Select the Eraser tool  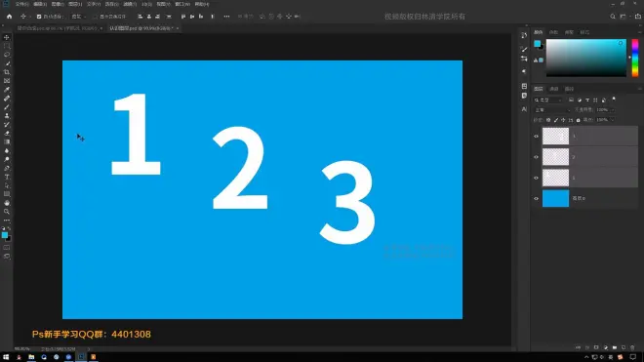tap(7, 134)
